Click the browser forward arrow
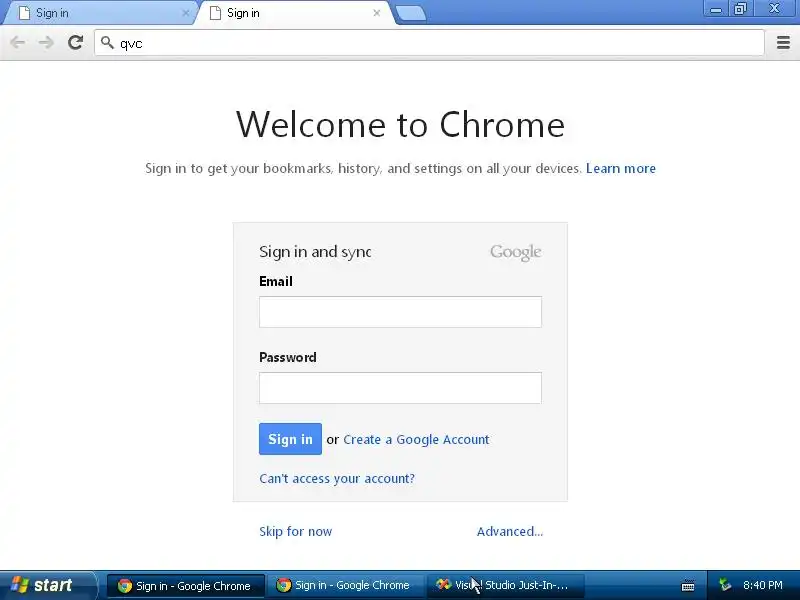Image resolution: width=800 pixels, height=600 pixels. point(46,42)
